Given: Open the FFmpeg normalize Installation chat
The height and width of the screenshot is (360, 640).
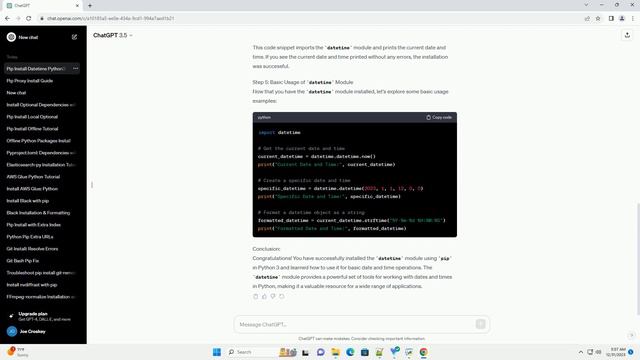Looking at the screenshot, I should point(42,297).
